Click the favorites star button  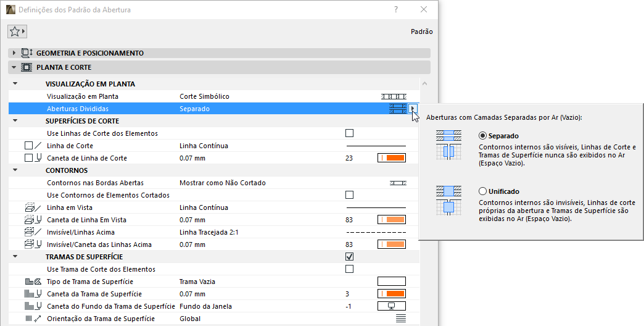17,31
